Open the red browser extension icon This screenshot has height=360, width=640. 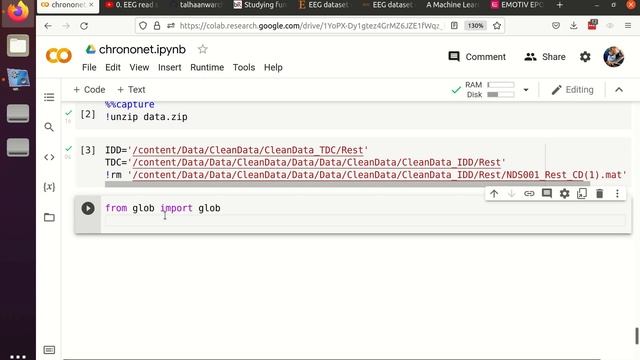(x=592, y=25)
